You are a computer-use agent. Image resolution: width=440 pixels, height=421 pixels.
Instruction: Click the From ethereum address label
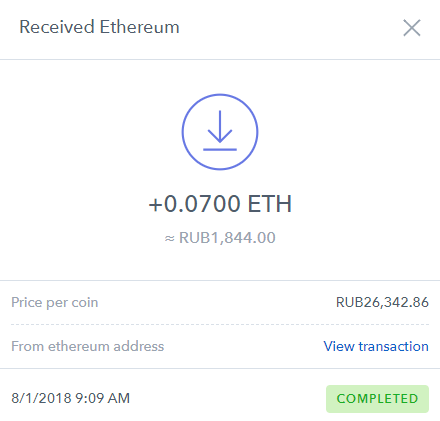88,346
